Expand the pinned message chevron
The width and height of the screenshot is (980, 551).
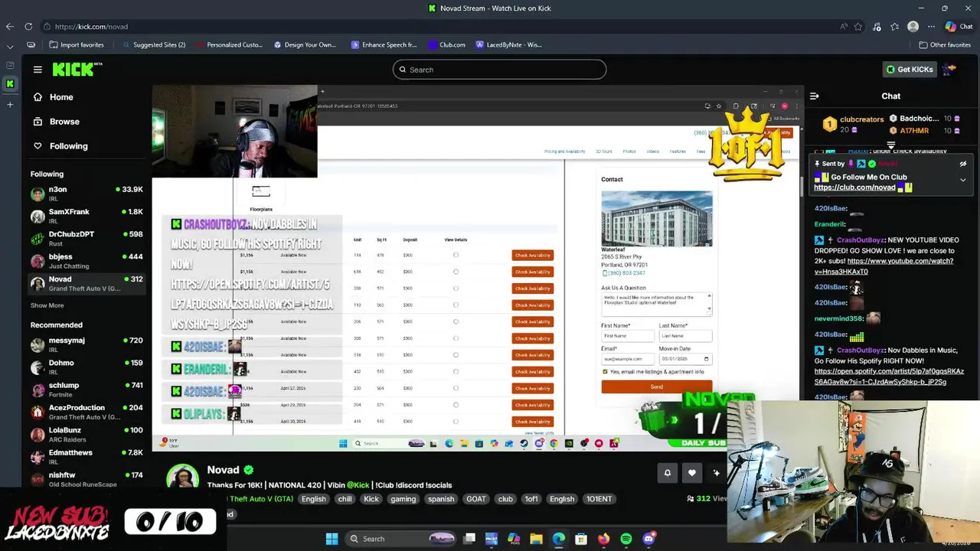(x=963, y=180)
